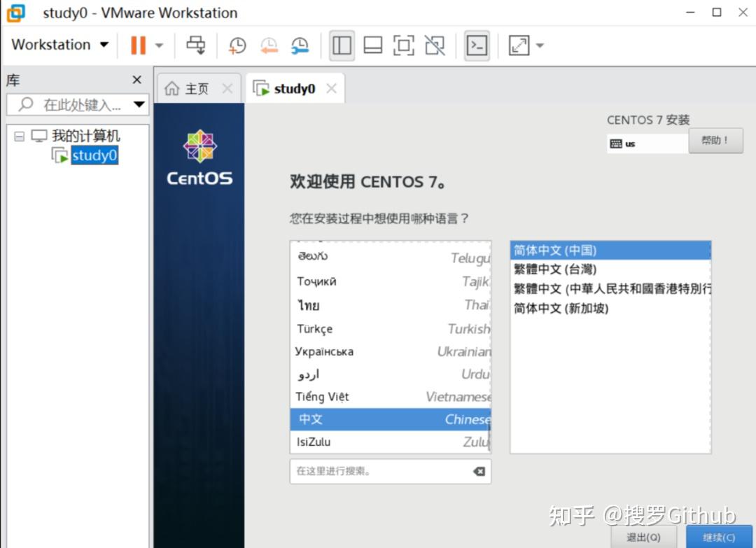This screenshot has height=548, width=756.
Task: Select Tiếng Việt Vietnamese language
Action: 391,397
